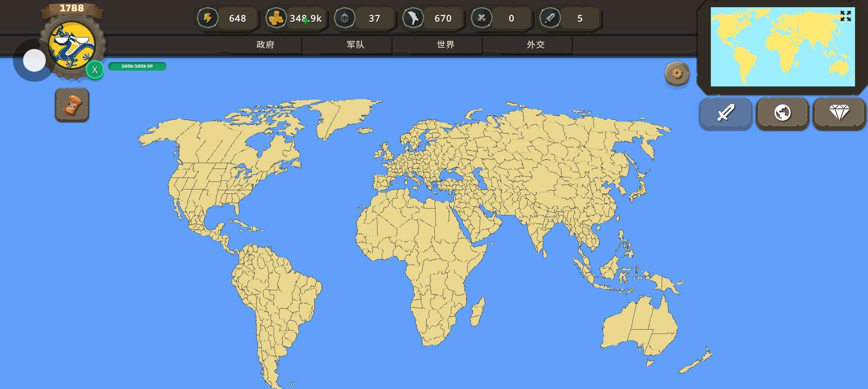Screen dimensions: 868x389
Task: Open the hourglass time control
Action: 72,105
